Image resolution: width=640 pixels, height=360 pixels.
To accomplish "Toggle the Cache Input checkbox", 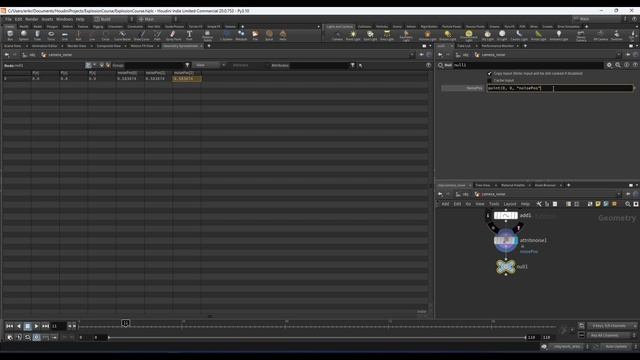I will (489, 80).
